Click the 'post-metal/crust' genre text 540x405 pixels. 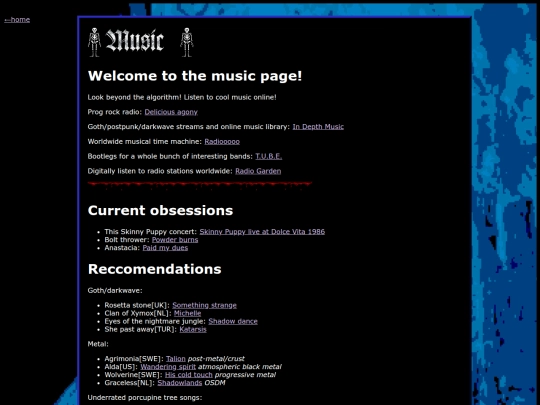tap(216, 359)
